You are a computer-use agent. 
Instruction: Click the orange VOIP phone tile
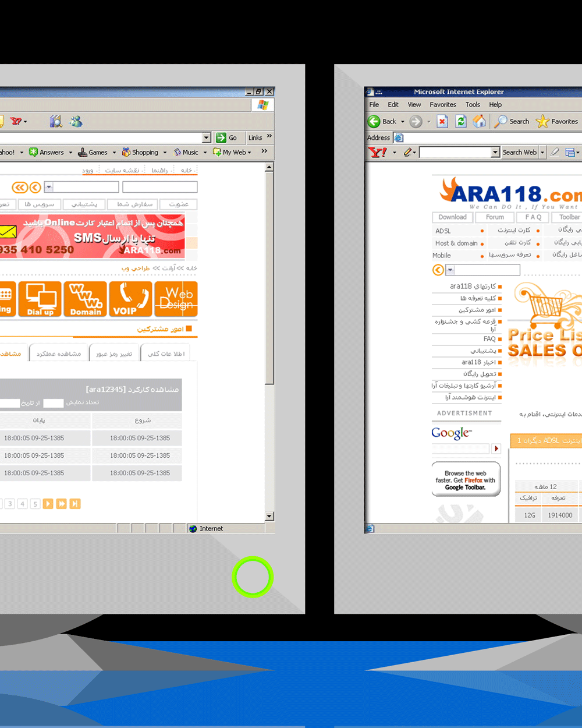pyautogui.click(x=131, y=299)
